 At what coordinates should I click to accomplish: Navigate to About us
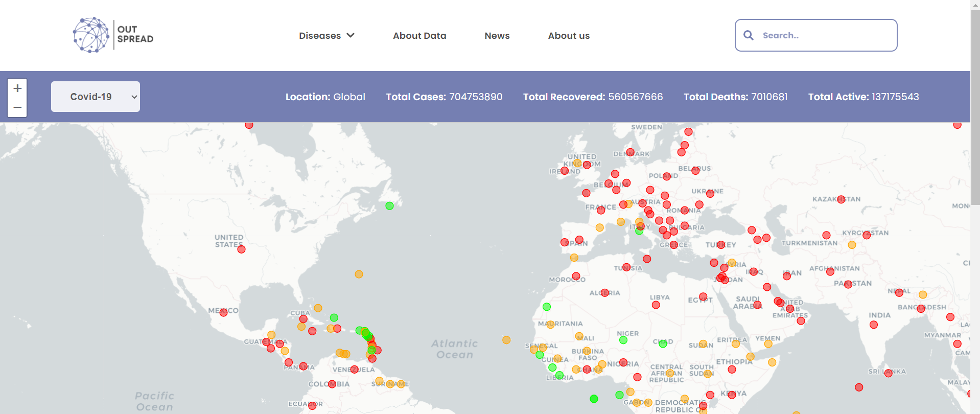coord(569,36)
